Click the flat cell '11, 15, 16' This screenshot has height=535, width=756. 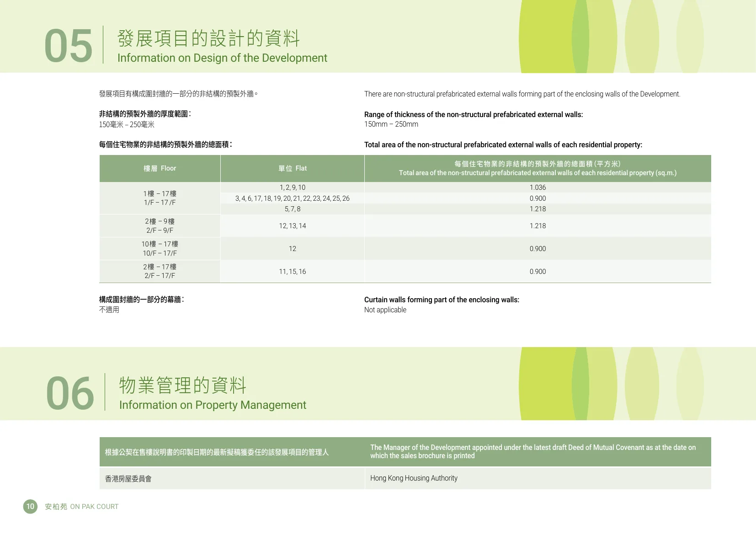pyautogui.click(x=293, y=272)
